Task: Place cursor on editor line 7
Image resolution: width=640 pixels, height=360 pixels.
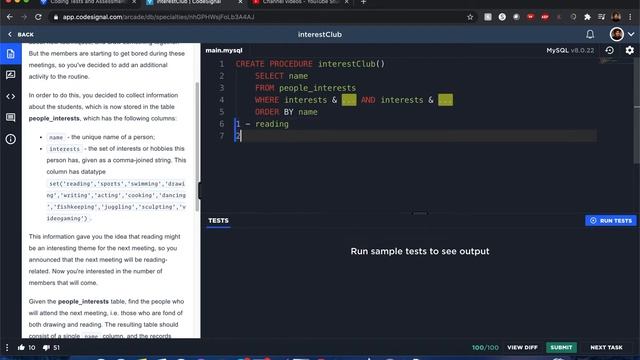Action: 415,136
